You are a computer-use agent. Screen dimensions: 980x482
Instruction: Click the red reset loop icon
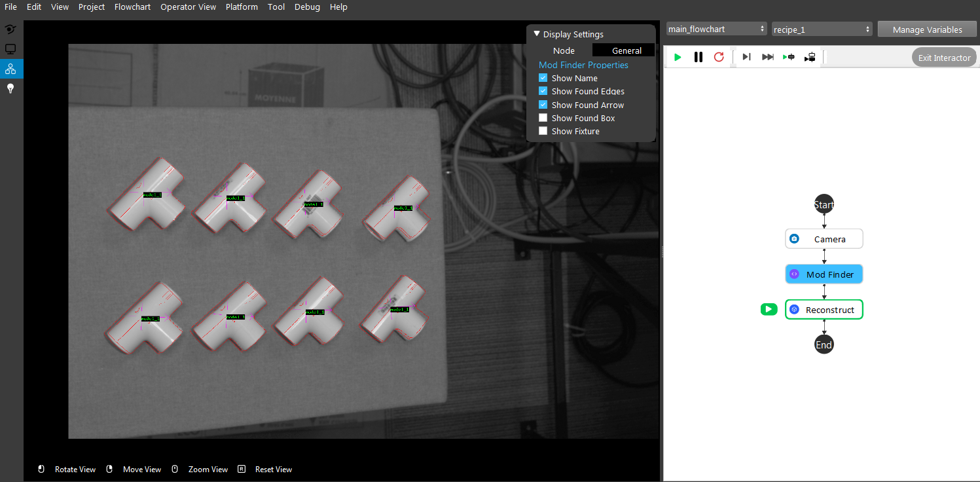pos(719,58)
